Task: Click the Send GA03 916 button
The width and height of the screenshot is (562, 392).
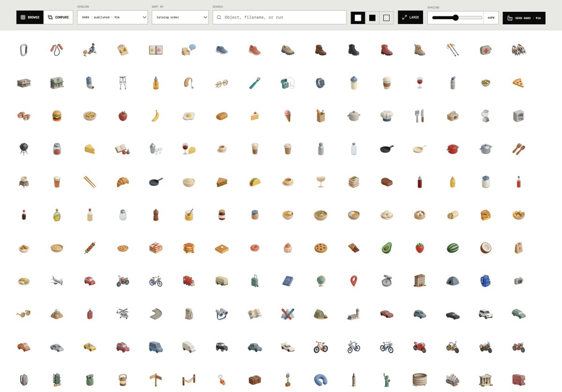Action: pyautogui.click(x=524, y=18)
